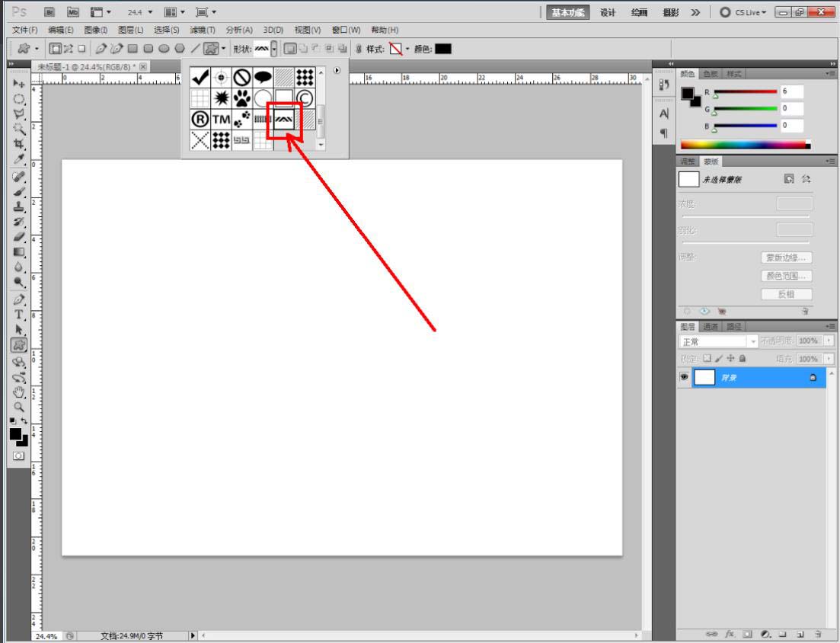Open the blend mode 正常 dropdown

(x=718, y=341)
